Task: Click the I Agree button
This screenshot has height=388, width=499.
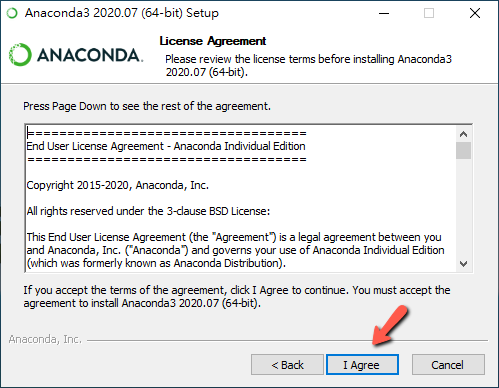Action: [x=362, y=365]
